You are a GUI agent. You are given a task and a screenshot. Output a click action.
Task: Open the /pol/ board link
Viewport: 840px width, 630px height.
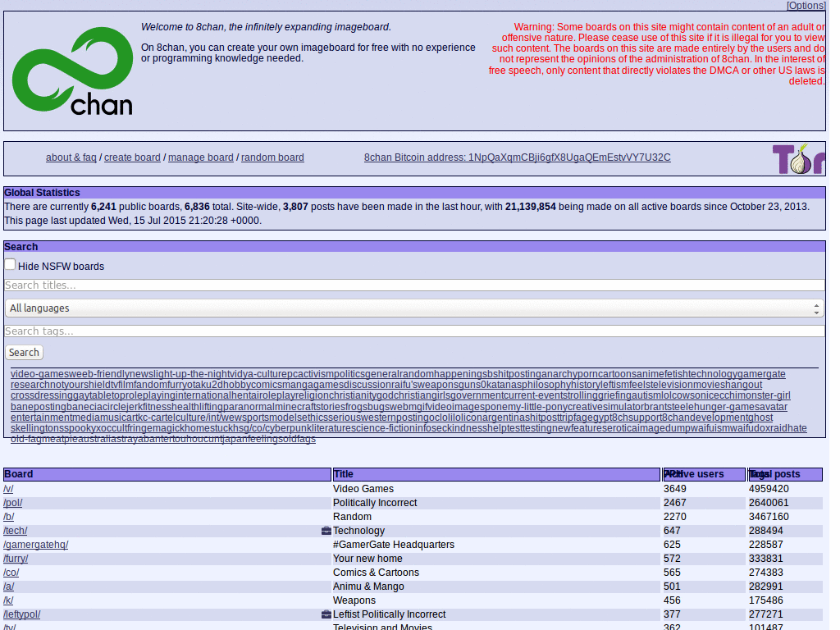pos(13,503)
